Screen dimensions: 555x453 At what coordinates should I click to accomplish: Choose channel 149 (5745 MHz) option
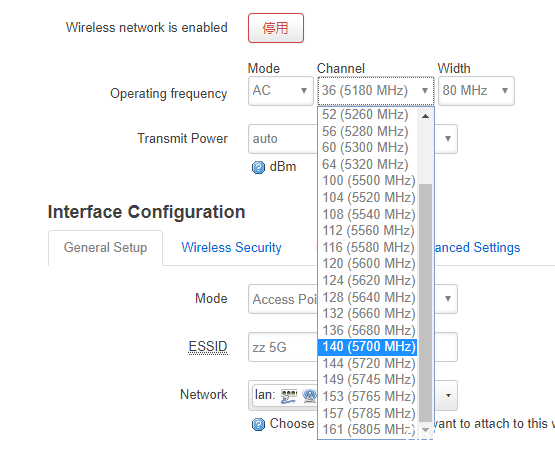367,380
